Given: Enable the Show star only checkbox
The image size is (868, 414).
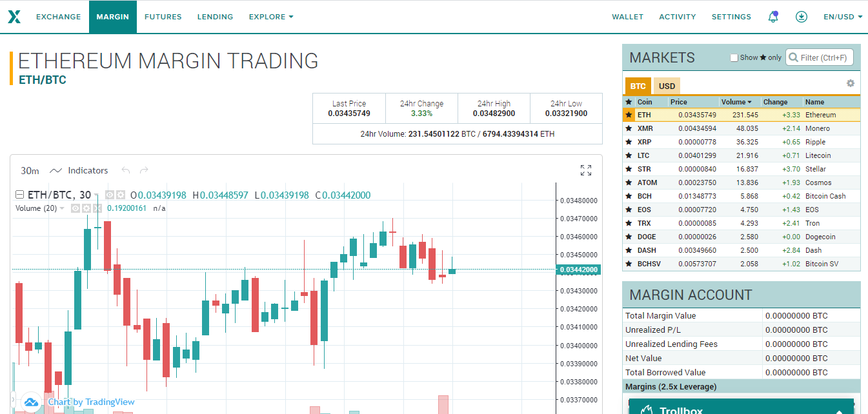Looking at the screenshot, I should click(x=734, y=58).
